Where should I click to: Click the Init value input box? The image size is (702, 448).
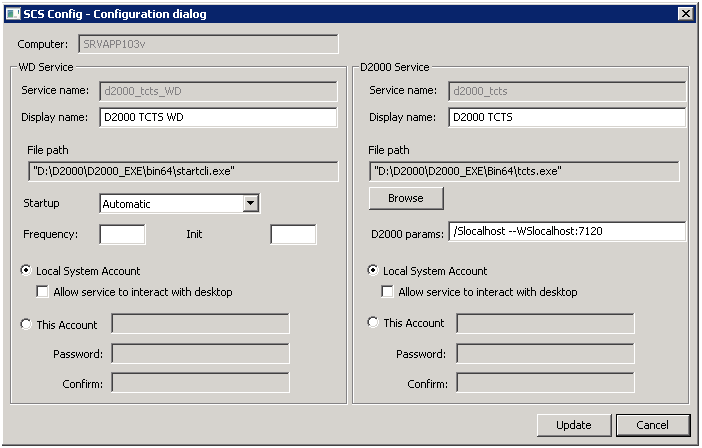(x=293, y=234)
